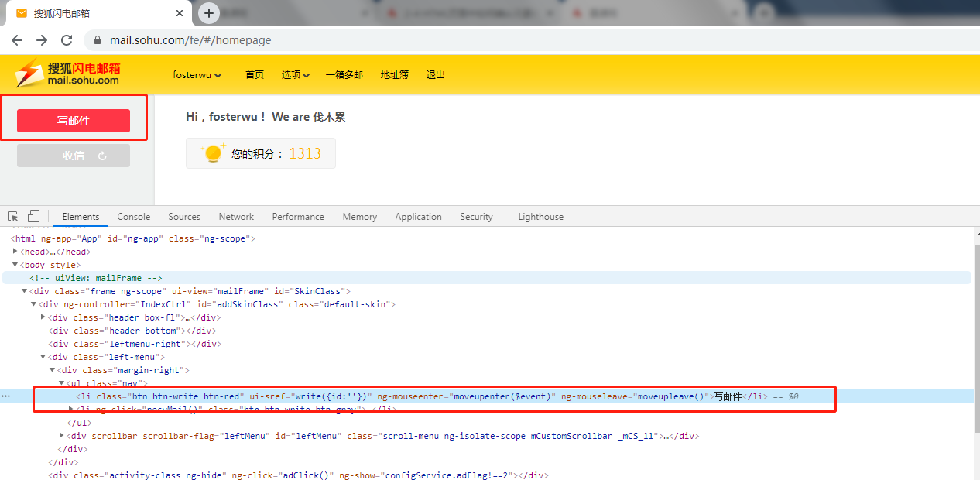Open the Memory tab
Viewport: 980px width, 480px height.
360,217
